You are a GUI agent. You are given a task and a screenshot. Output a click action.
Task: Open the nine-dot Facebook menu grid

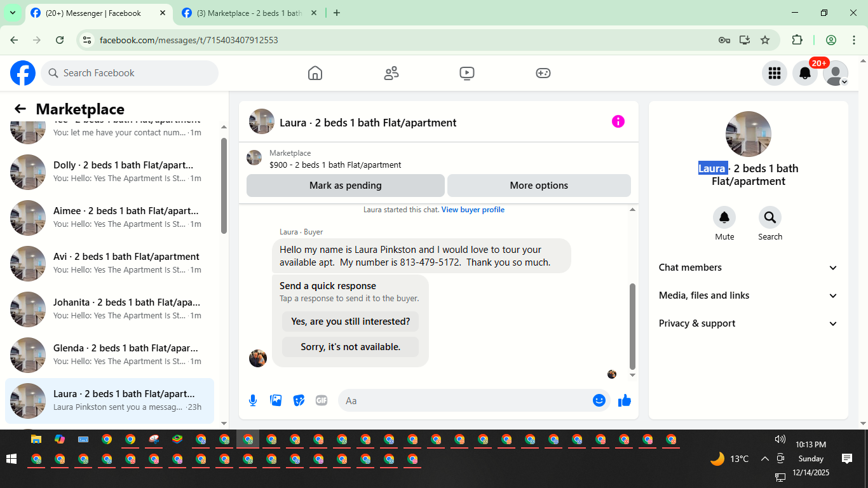774,73
